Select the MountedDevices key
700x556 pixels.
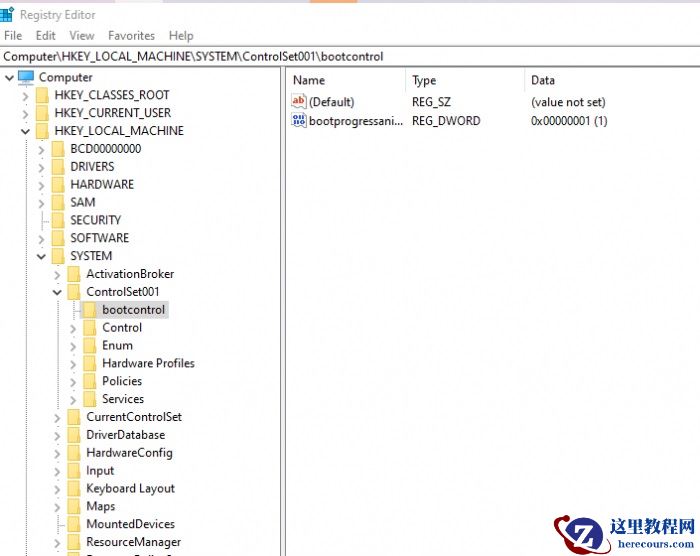tap(130, 524)
